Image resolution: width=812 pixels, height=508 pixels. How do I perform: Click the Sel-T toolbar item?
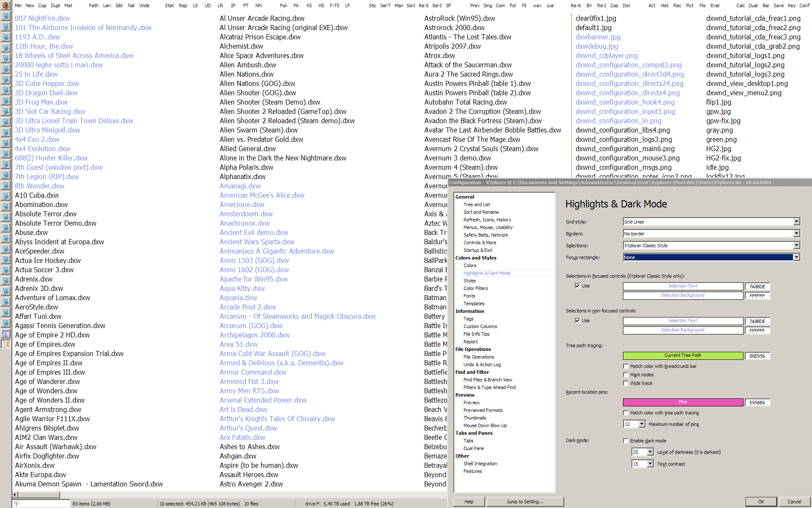(385, 6)
